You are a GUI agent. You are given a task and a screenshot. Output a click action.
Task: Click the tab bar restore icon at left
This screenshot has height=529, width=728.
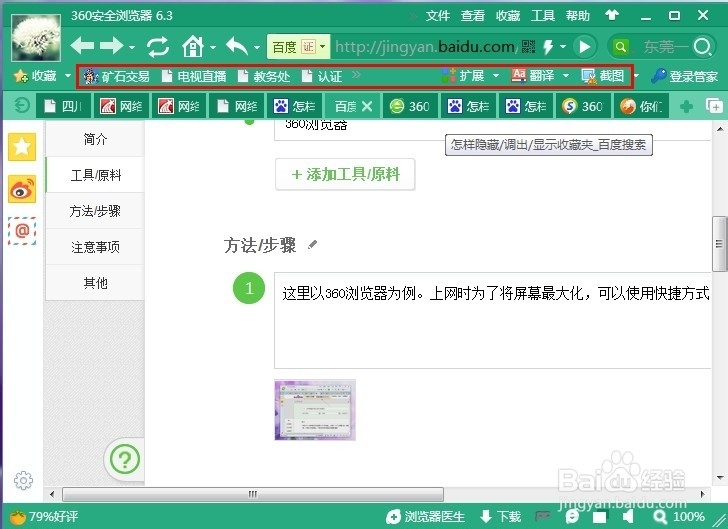pos(21,106)
